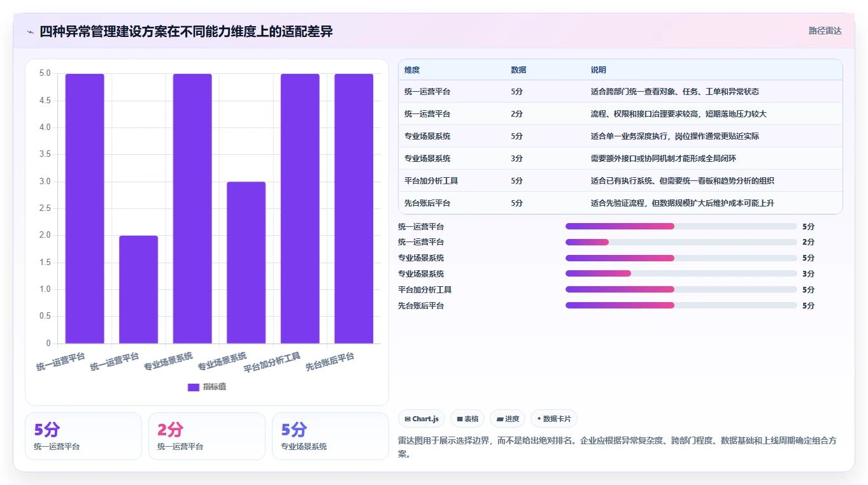
Task: Click the 路径雷达 tag in the header
Action: (x=825, y=31)
